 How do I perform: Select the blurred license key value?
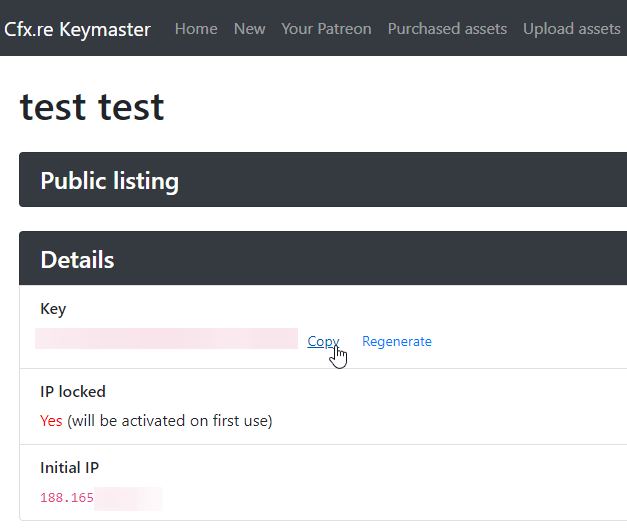tap(166, 339)
